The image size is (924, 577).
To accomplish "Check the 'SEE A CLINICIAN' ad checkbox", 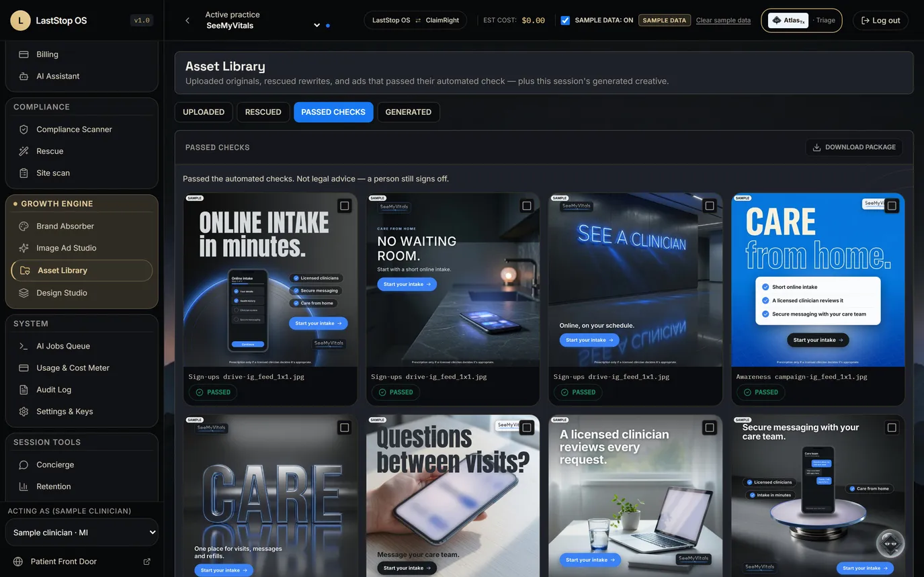I will click(710, 206).
